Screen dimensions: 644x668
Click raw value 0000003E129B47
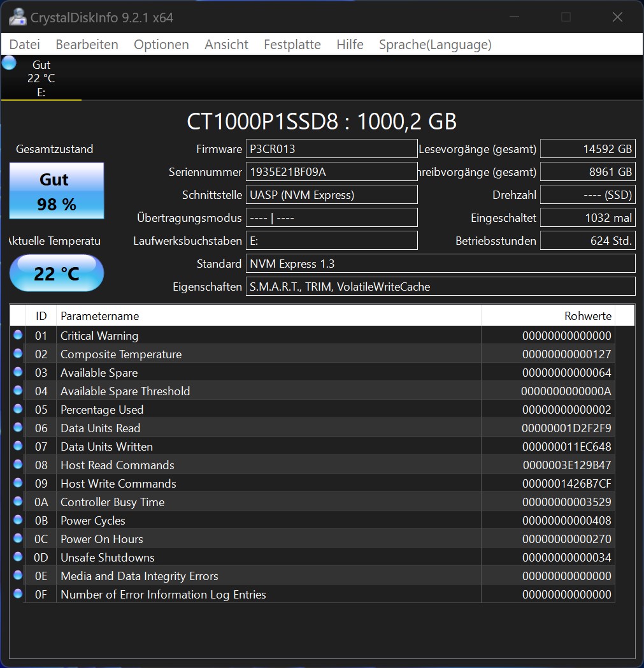tap(566, 465)
